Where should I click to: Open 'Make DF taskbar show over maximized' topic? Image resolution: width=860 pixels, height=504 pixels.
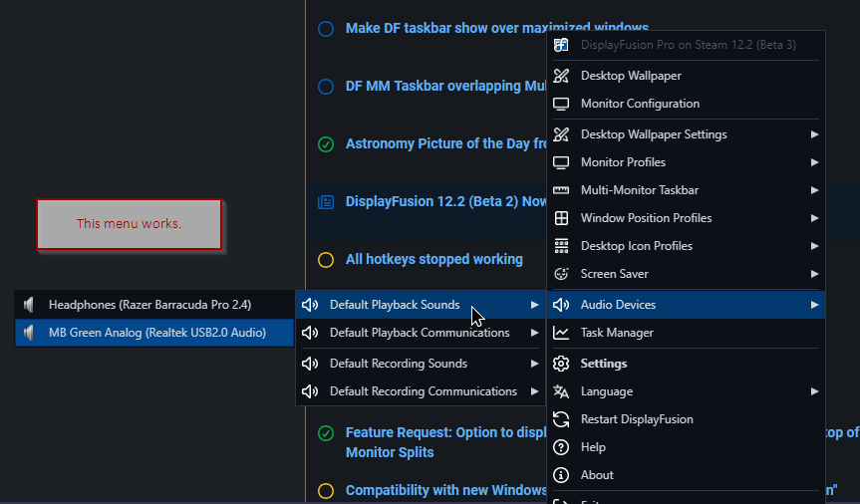[x=496, y=29]
